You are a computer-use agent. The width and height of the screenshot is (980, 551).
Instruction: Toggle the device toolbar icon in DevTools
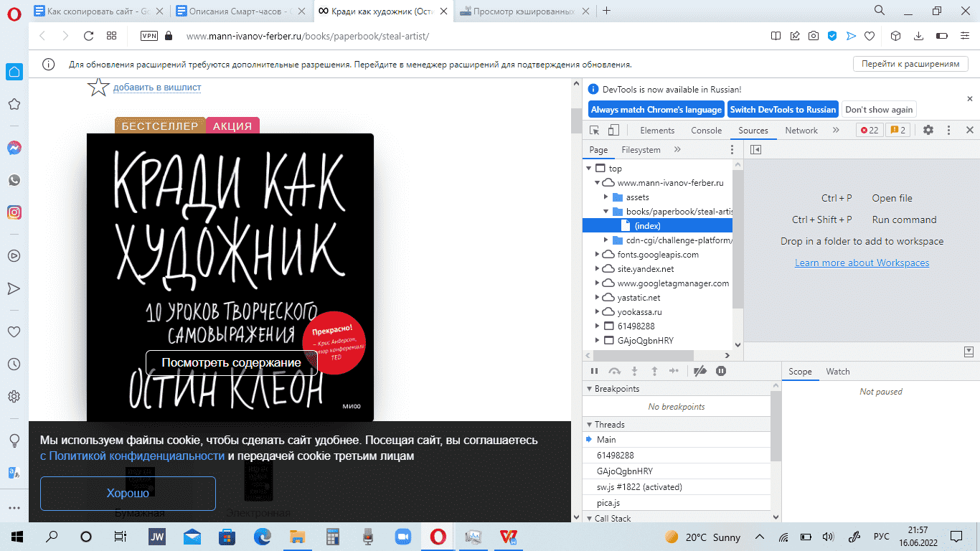613,130
